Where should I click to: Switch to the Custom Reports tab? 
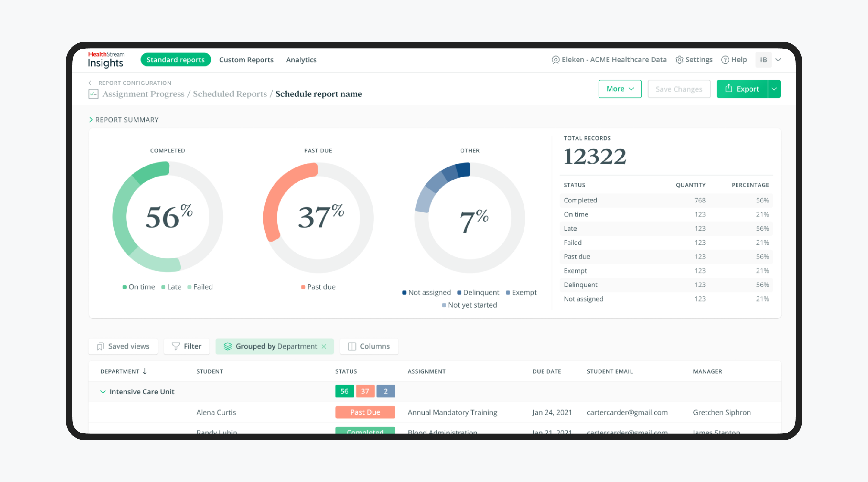pyautogui.click(x=246, y=60)
